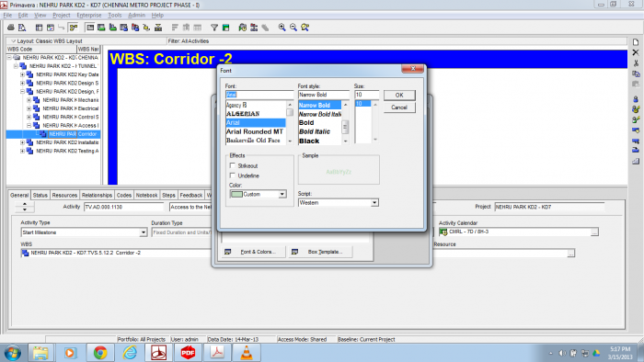The width and height of the screenshot is (644, 362).
Task: Click OK in the Font dialog
Action: [399, 96]
